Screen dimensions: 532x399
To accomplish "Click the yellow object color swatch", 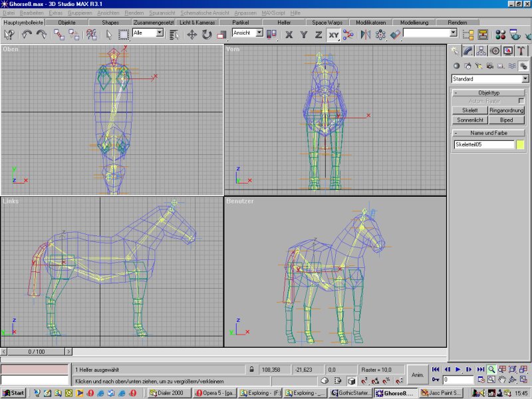I will point(521,144).
